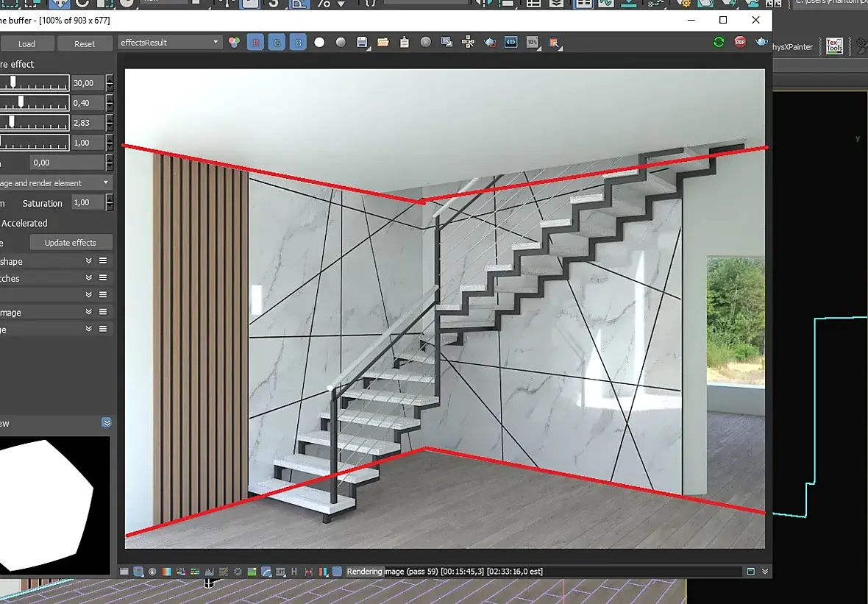Open the HSL correction icon in bottom bar

tap(181, 572)
